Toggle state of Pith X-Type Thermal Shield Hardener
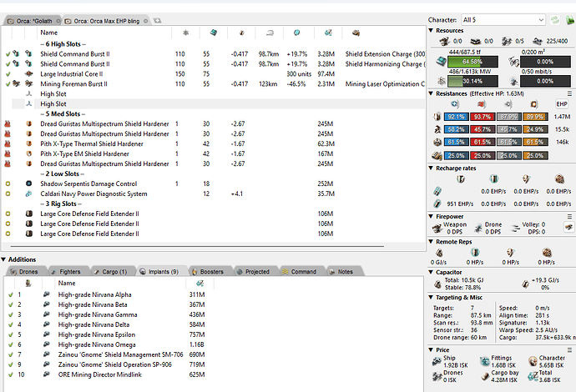Screen dimensions: 576x392 coord(8,144)
